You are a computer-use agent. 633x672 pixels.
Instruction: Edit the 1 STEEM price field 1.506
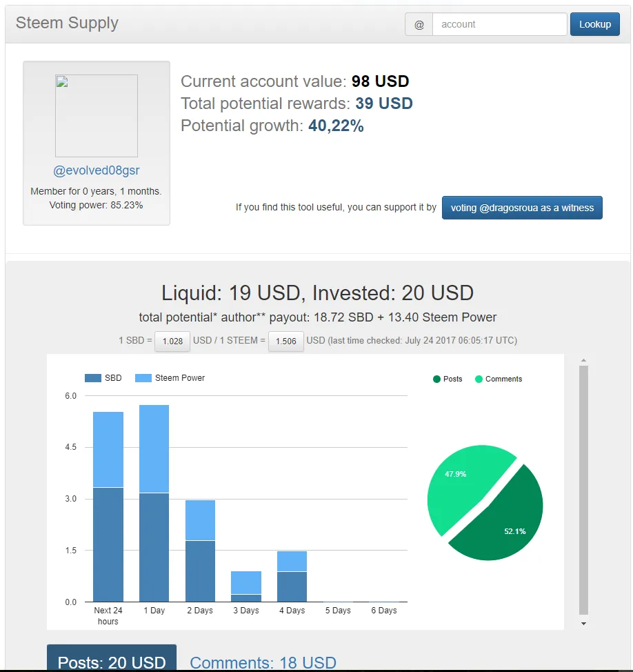(x=286, y=341)
